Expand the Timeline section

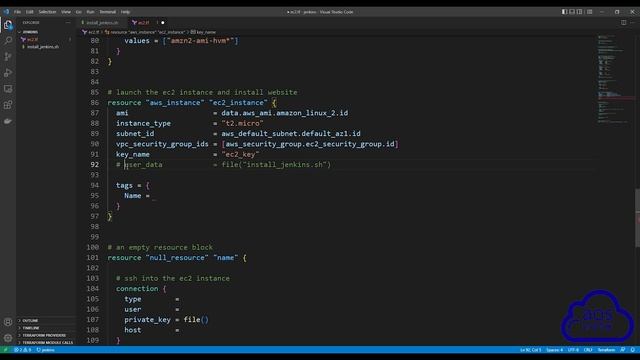coord(31,328)
